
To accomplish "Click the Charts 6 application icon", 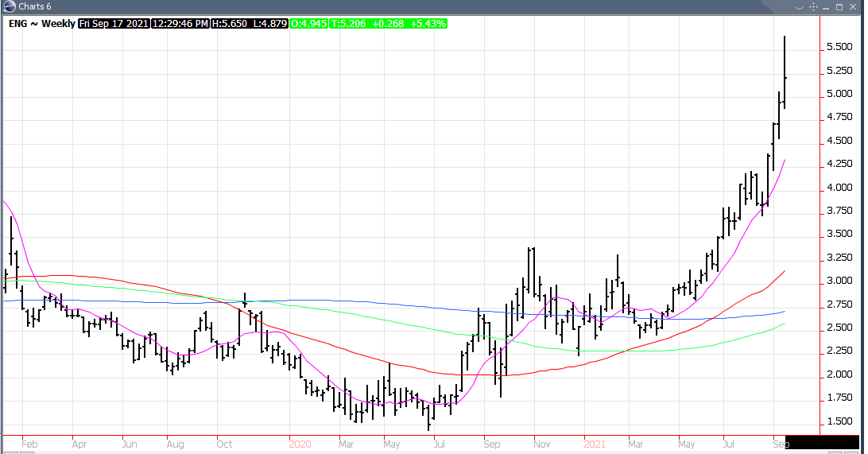I will (9, 6).
